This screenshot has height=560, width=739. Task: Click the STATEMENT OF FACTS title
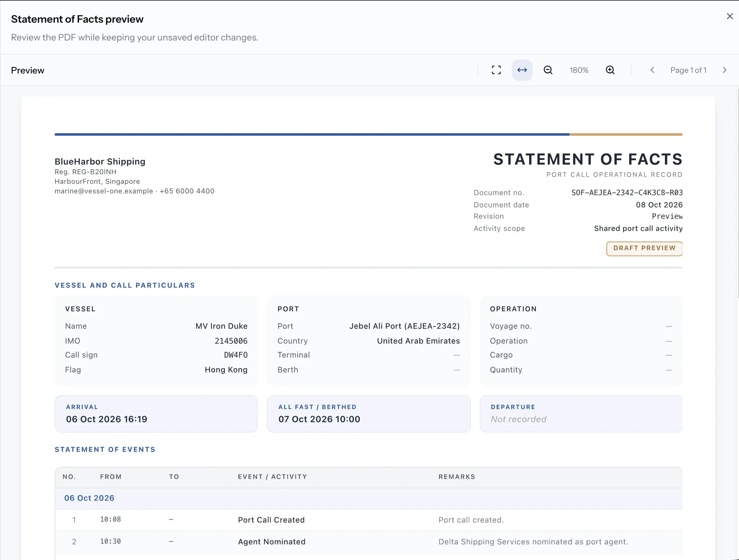coord(588,160)
